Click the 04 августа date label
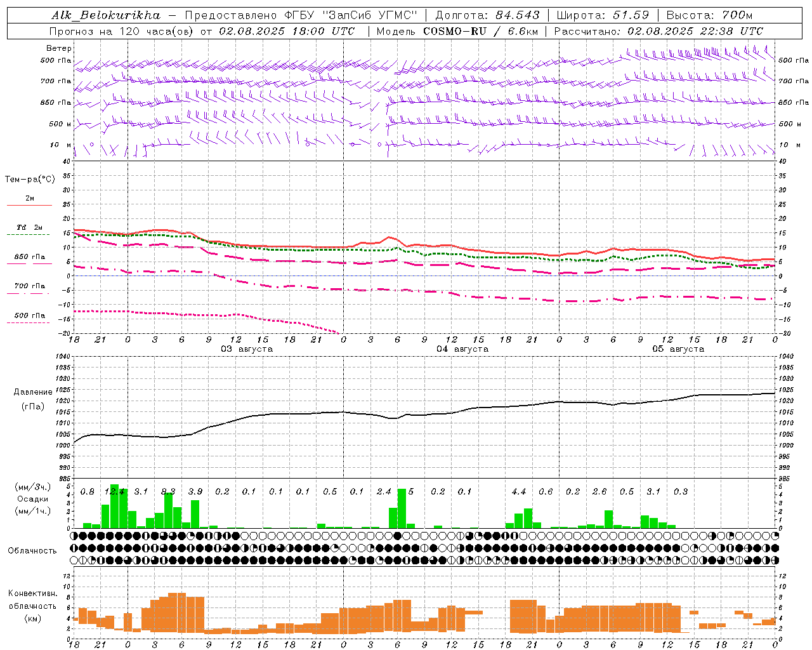This screenshot has width=812, height=650. (462, 349)
